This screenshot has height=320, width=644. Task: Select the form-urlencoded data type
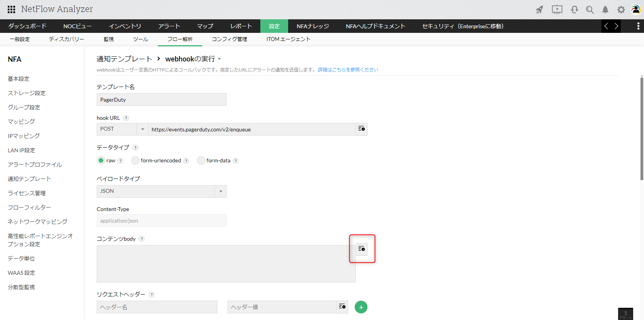[135, 160]
